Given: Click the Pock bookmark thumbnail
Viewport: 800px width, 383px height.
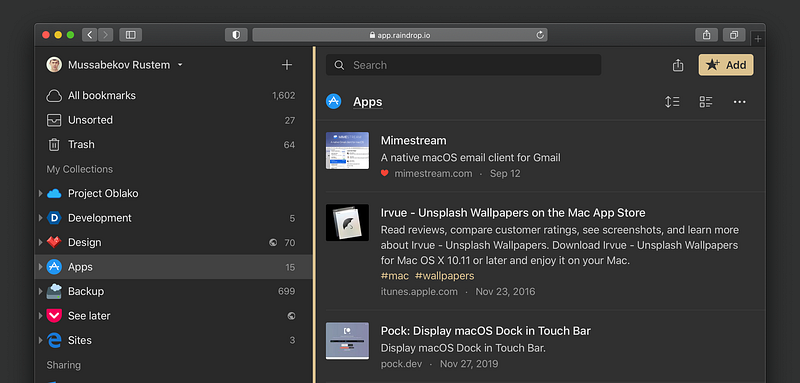Looking at the screenshot, I should click(347, 341).
